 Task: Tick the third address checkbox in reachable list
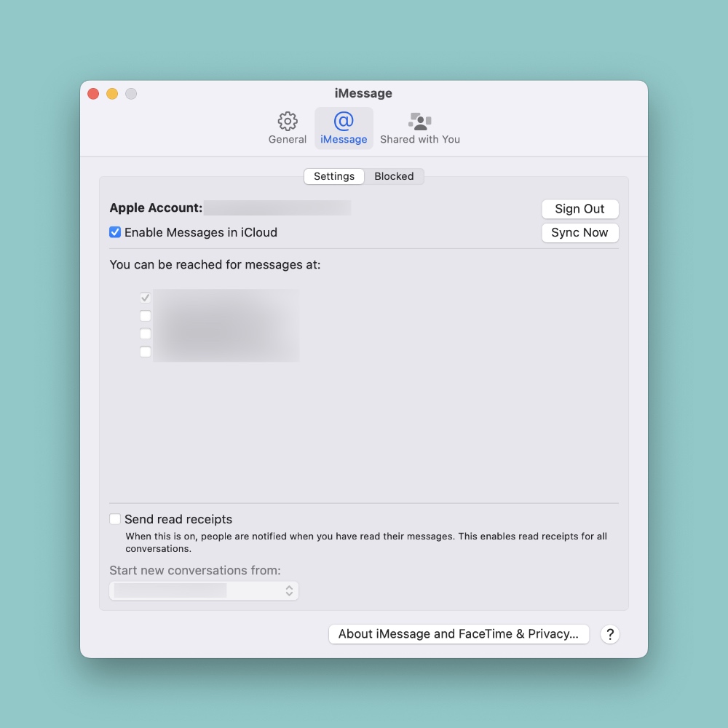[x=146, y=334]
